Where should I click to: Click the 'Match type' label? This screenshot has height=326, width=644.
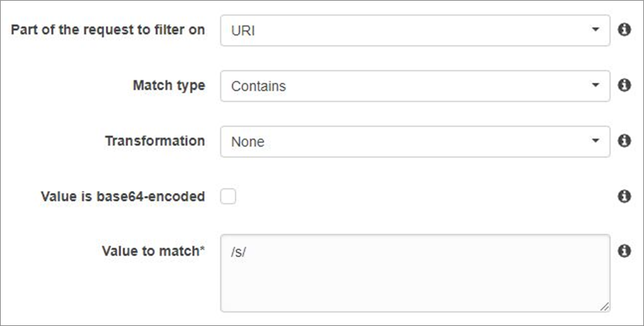169,85
